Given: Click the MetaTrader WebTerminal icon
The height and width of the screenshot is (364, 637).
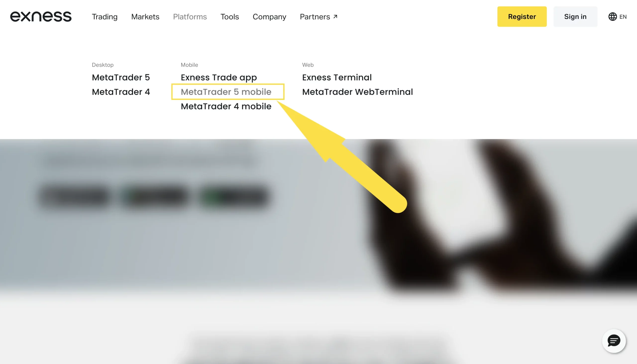Looking at the screenshot, I should point(357,92).
